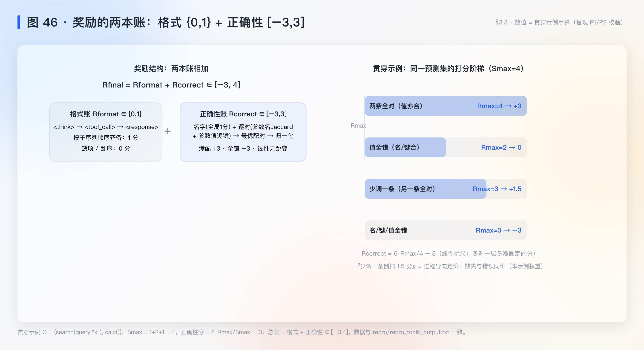Click the value 'Rmax=0 → −3'

click(498, 230)
